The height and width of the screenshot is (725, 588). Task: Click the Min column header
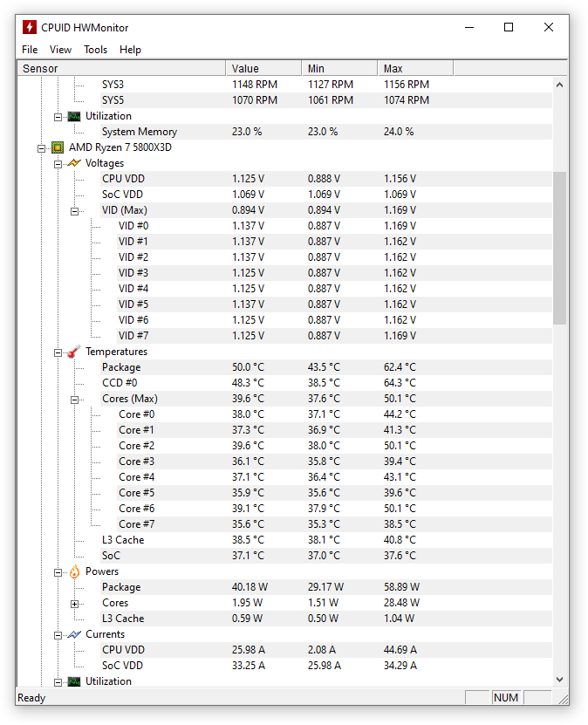pyautogui.click(x=339, y=68)
